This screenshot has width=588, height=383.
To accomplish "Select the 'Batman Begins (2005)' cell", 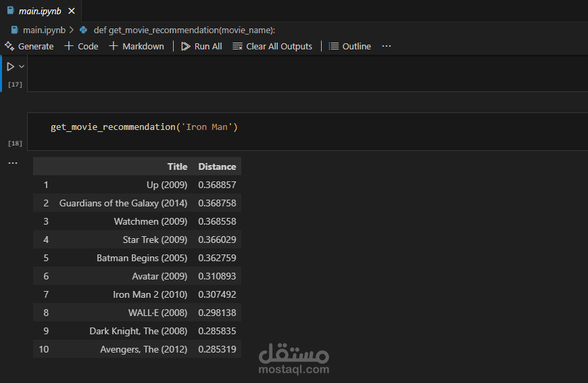I will 142,258.
